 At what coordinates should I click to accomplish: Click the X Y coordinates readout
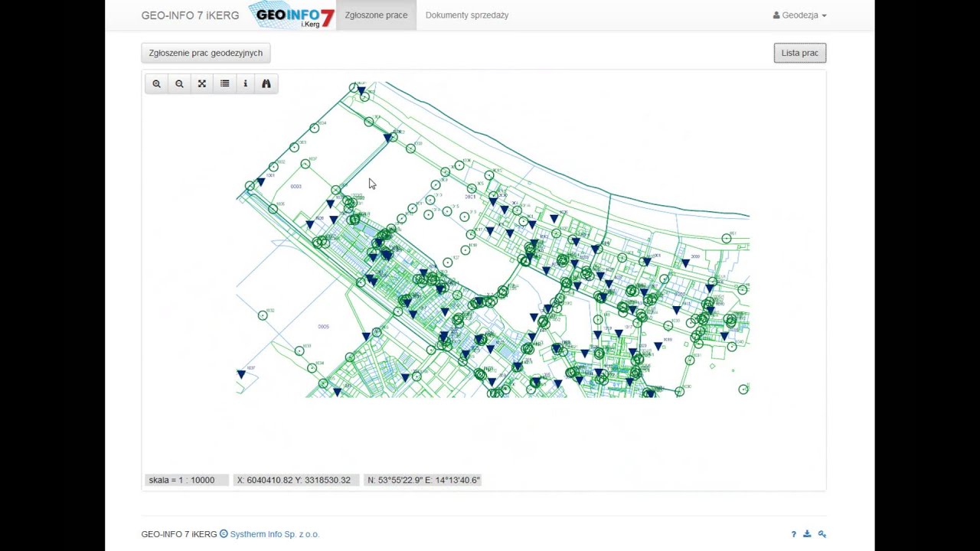pos(296,480)
